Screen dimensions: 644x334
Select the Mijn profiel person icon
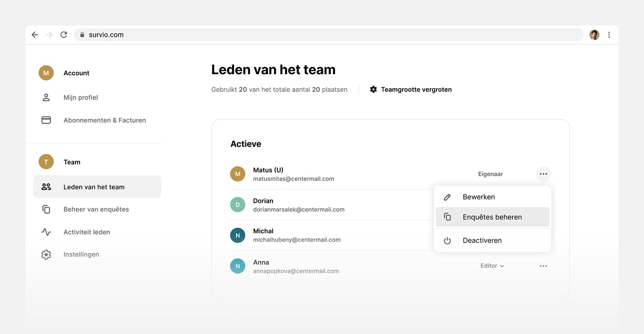[46, 97]
